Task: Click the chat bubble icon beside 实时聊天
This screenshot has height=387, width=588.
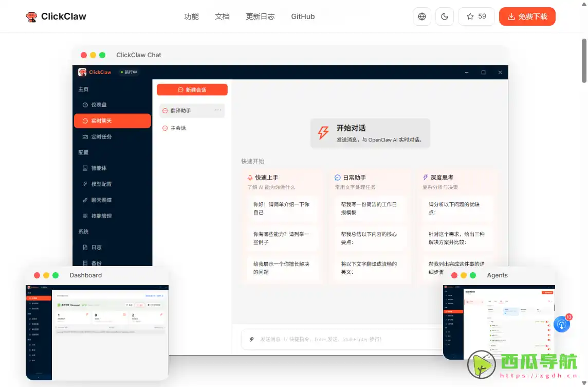Action: pyautogui.click(x=85, y=121)
